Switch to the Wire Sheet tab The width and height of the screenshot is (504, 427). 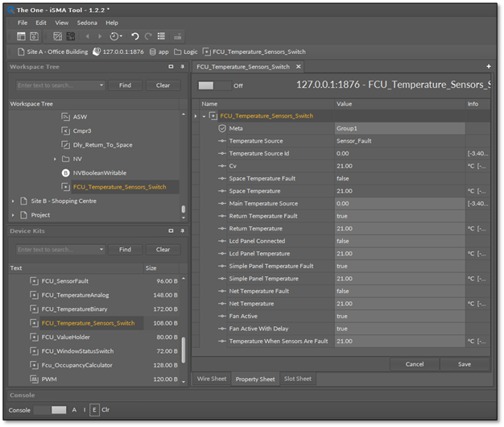(212, 379)
